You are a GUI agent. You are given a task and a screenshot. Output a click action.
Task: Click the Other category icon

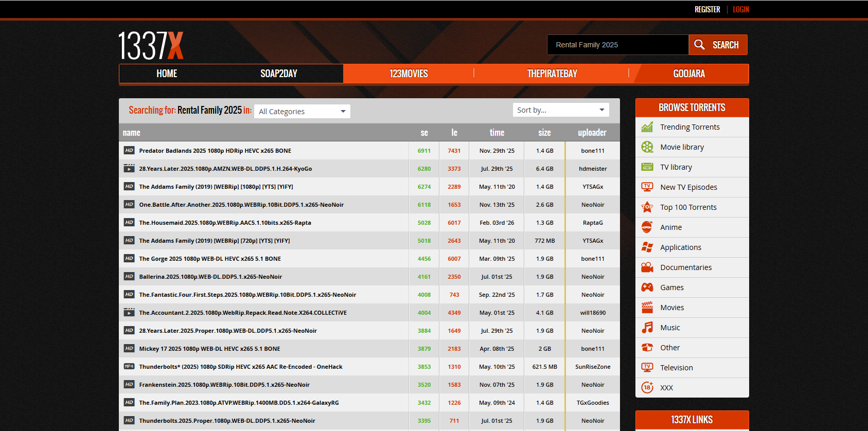(647, 348)
